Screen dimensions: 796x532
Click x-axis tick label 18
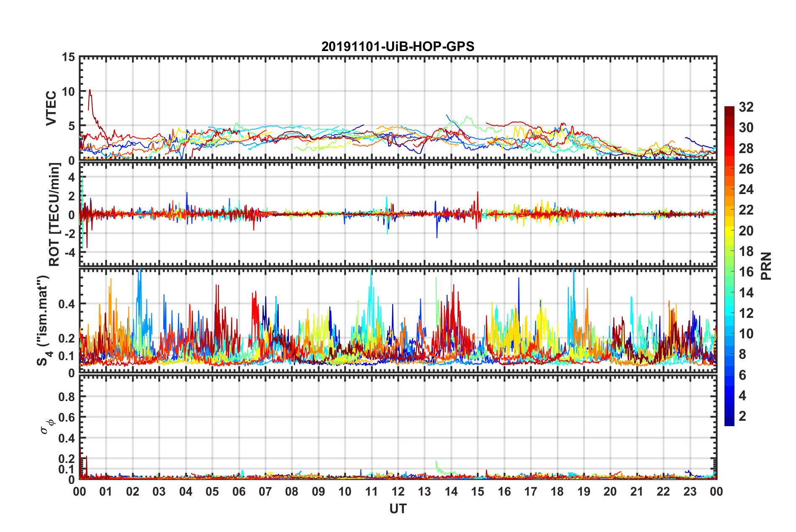(x=557, y=491)
